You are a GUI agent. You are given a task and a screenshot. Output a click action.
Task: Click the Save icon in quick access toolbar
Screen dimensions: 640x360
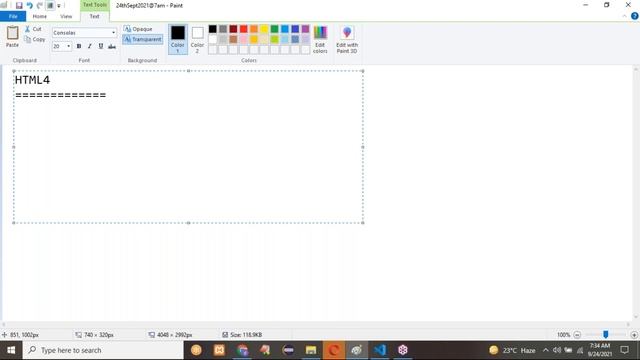[x=19, y=5]
